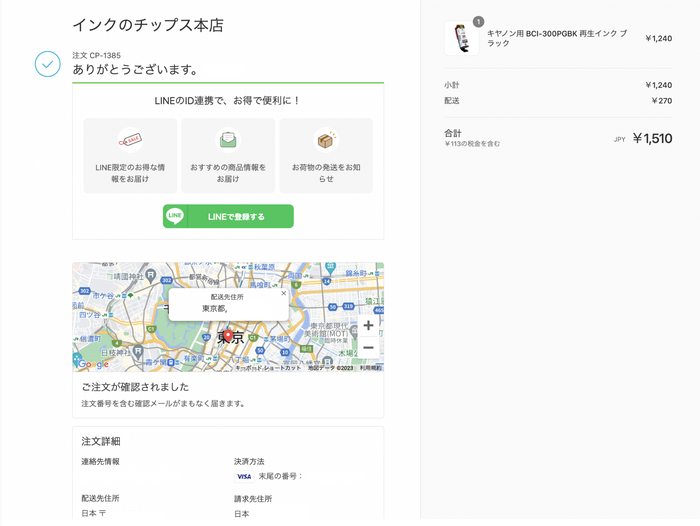
Task: Open the map 利用規約 link
Action: click(x=370, y=368)
